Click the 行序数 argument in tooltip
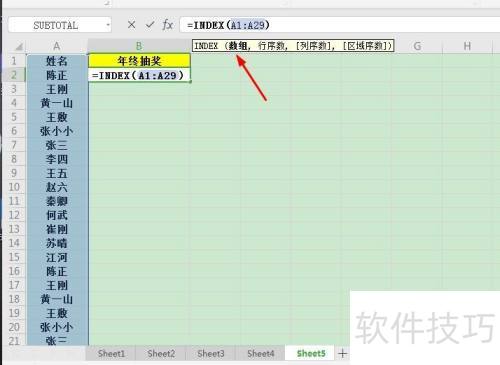This screenshot has width=500, height=365. (271, 46)
